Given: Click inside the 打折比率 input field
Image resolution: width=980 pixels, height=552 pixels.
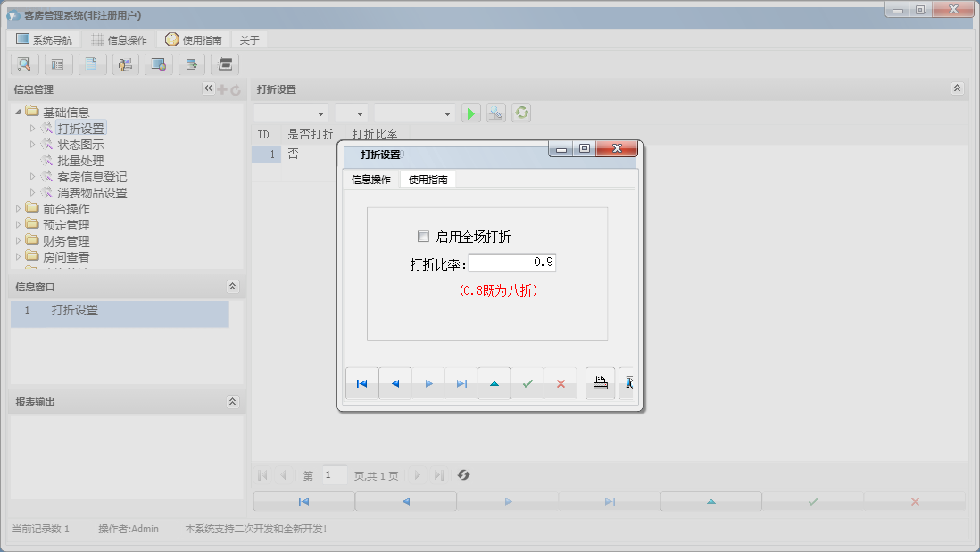Looking at the screenshot, I should [511, 261].
